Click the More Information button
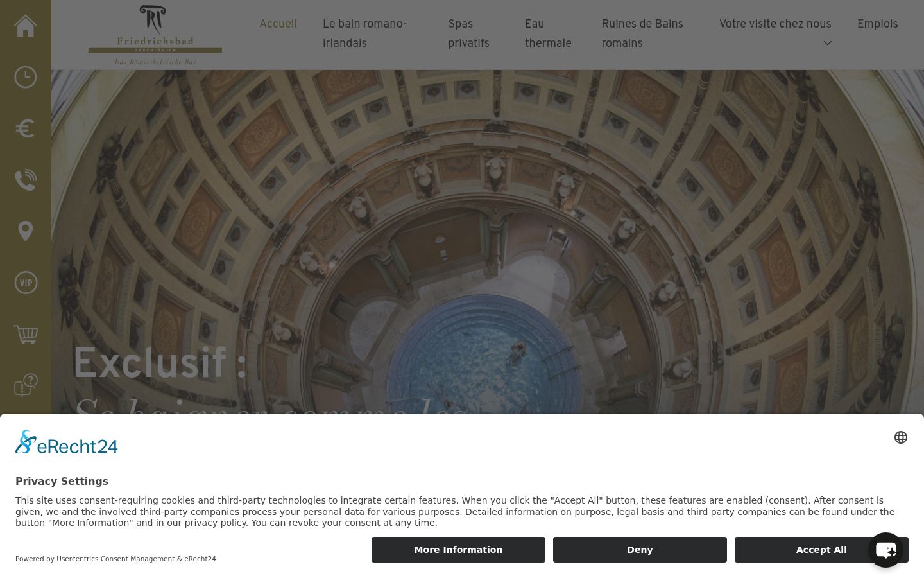This screenshot has height=578, width=924. point(458,550)
